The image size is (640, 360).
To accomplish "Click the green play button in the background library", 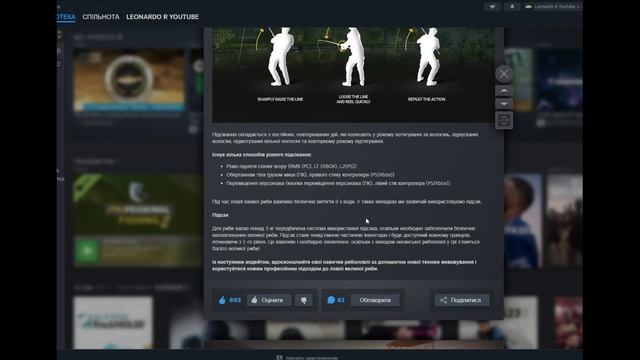I will (x=87, y=250).
